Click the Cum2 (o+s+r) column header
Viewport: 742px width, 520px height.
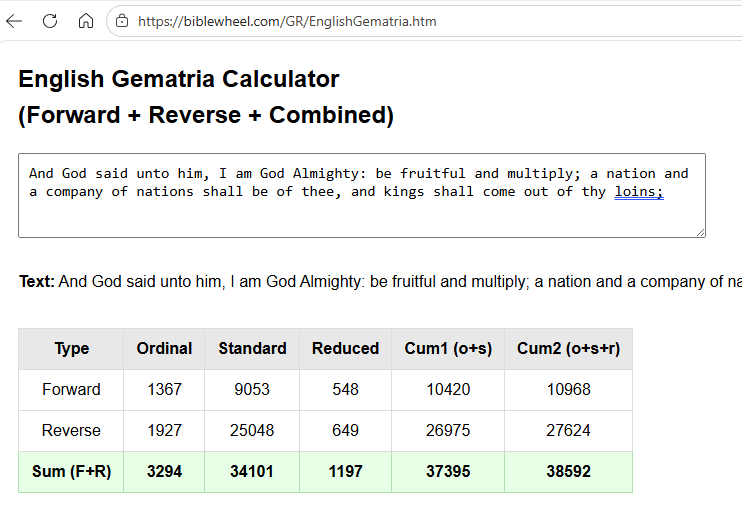(x=568, y=349)
